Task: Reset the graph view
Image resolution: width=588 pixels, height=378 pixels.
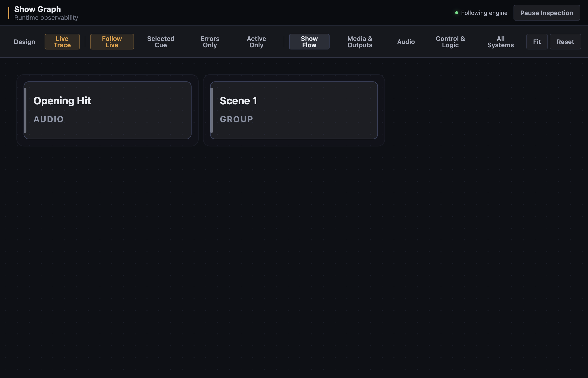Action: pyautogui.click(x=565, y=42)
